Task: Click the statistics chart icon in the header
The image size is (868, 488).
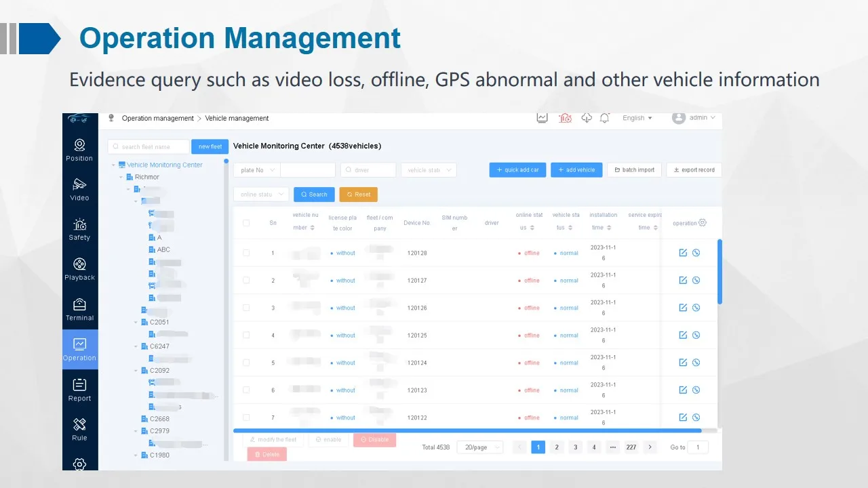Action: tap(542, 118)
